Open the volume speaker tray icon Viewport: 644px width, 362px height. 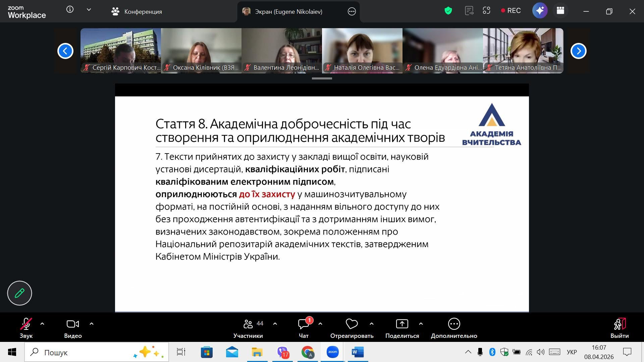tap(541, 352)
